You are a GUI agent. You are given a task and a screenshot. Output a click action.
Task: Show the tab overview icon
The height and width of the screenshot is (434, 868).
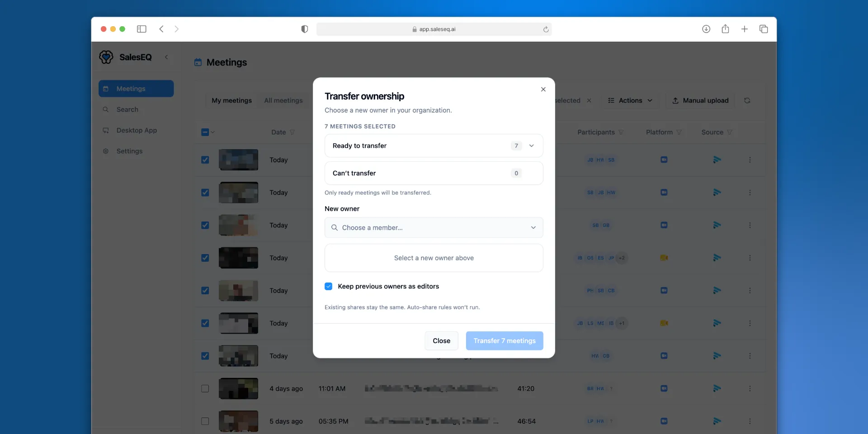click(764, 29)
